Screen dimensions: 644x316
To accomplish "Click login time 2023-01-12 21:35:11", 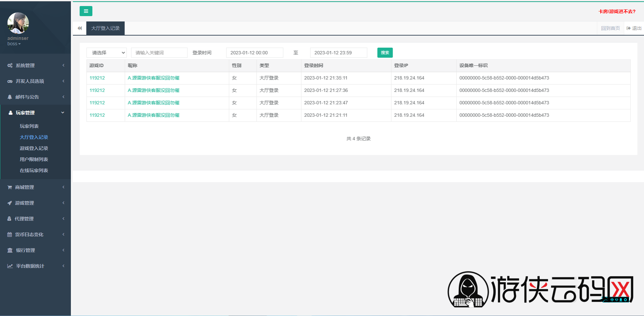I will tap(326, 78).
